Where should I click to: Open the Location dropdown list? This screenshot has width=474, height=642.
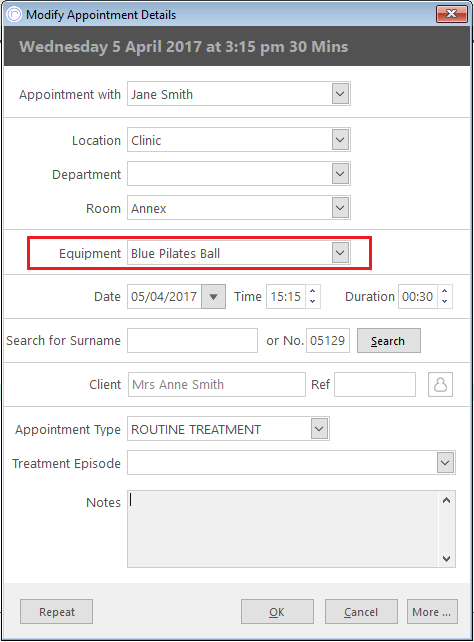tap(340, 140)
